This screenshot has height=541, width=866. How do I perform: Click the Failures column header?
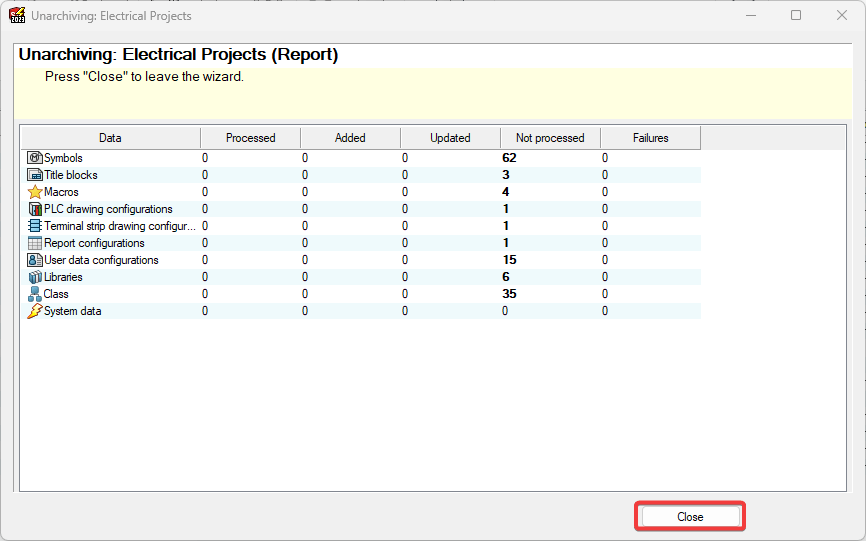pyautogui.click(x=650, y=138)
